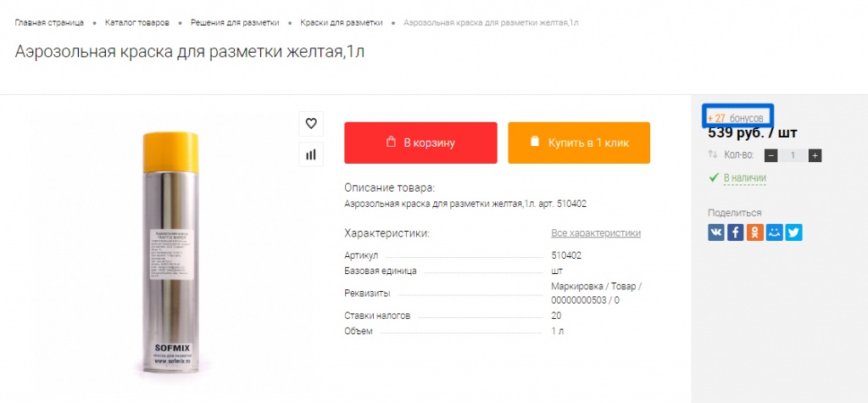Share product on Facebook
868x403 pixels.
(735, 232)
